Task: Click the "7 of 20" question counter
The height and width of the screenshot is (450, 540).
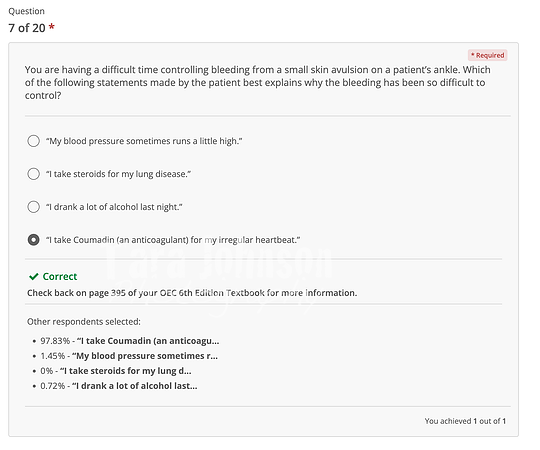Action: point(27,28)
